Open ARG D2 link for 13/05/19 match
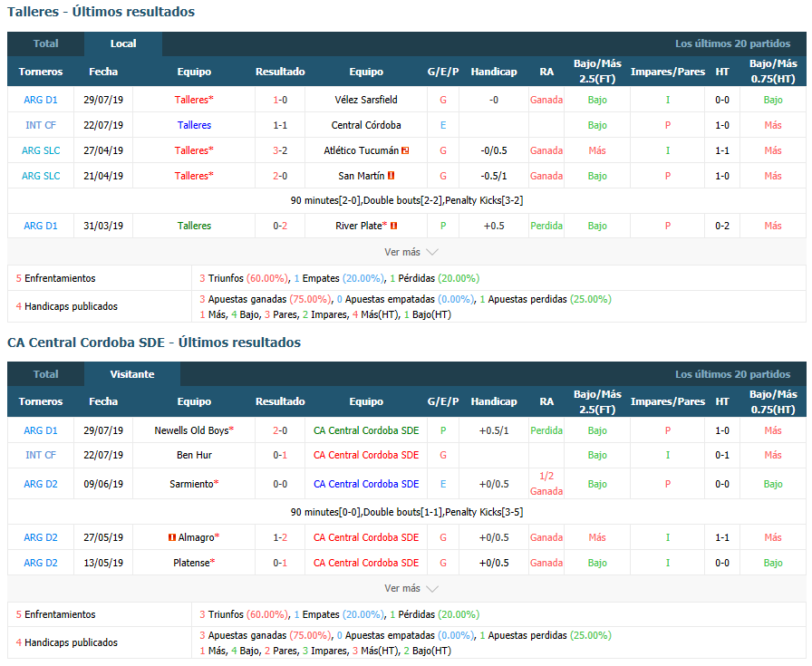 (x=41, y=563)
